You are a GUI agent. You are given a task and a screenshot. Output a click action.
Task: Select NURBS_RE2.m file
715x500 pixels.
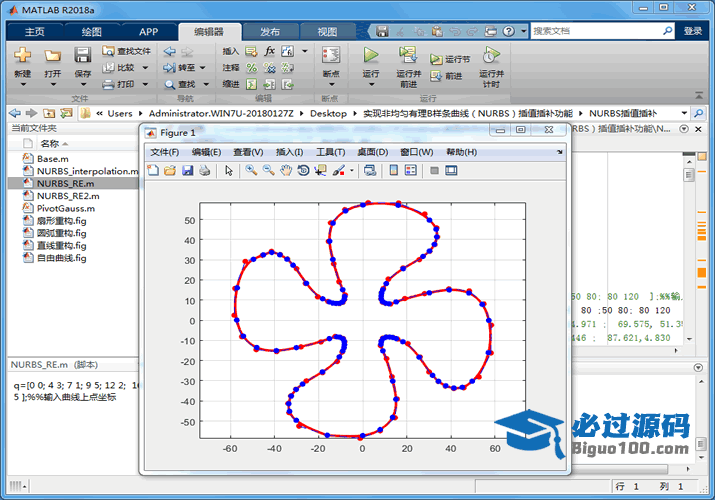point(68,196)
